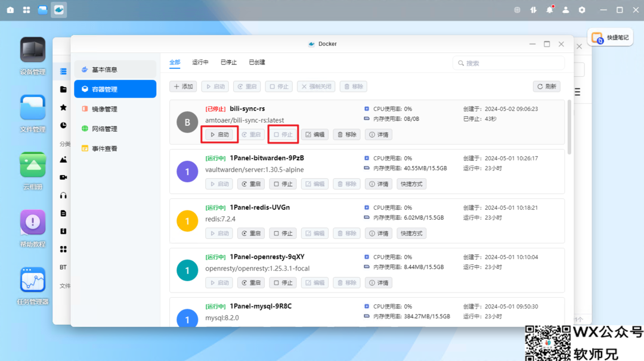This screenshot has height=361, width=644.
Task: Click the vaultwarden/server:1.30.5-alpine image text
Action: 255,169
